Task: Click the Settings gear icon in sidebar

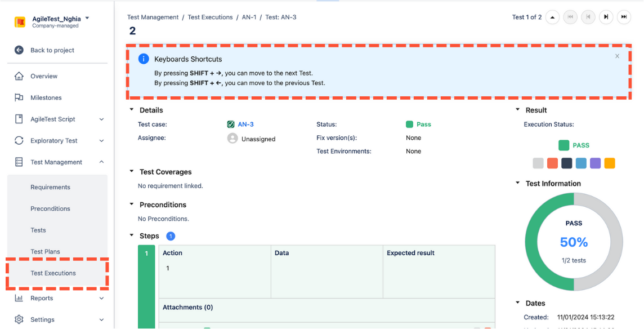Action: [19, 319]
